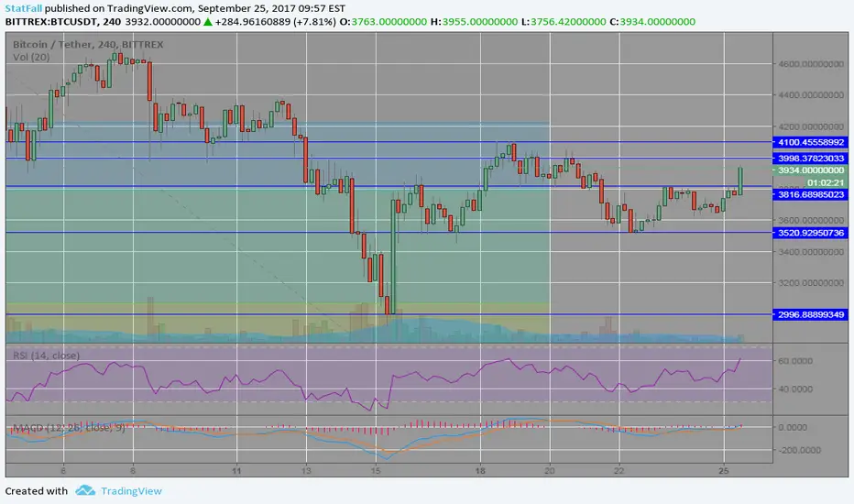
Task: Click the open value O:3763.00000000
Action: 383,22
